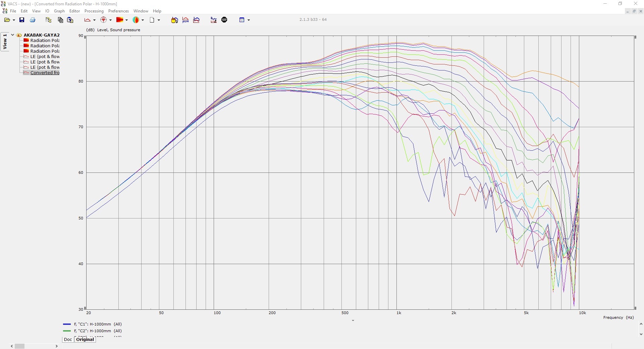Click the Frequency (Hz) axis label

pos(619,317)
